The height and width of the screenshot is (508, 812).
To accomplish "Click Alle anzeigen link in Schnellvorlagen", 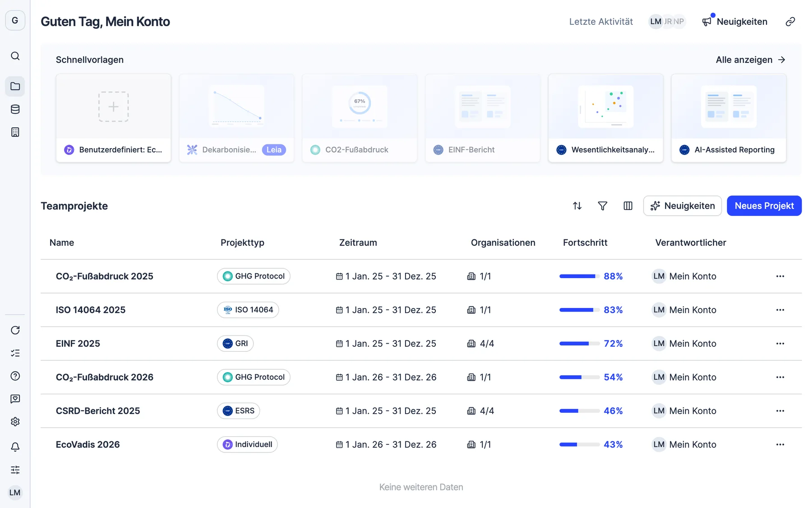I will 750,60.
